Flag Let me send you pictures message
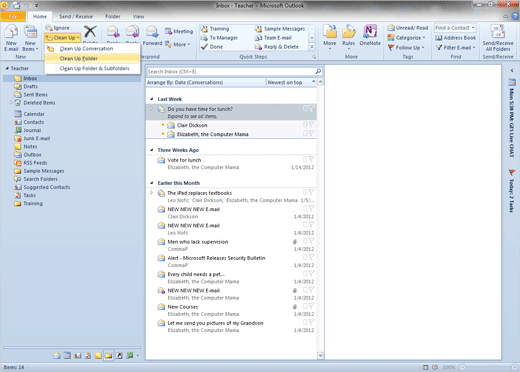The width and height of the screenshot is (520, 372). pyautogui.click(x=311, y=323)
